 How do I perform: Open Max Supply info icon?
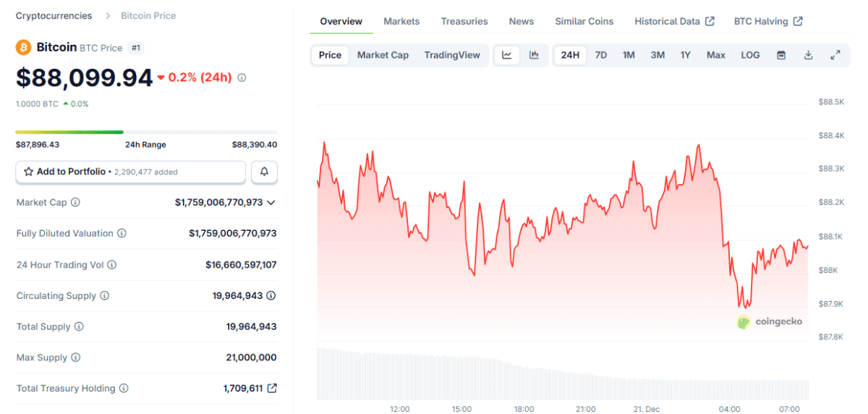click(75, 358)
